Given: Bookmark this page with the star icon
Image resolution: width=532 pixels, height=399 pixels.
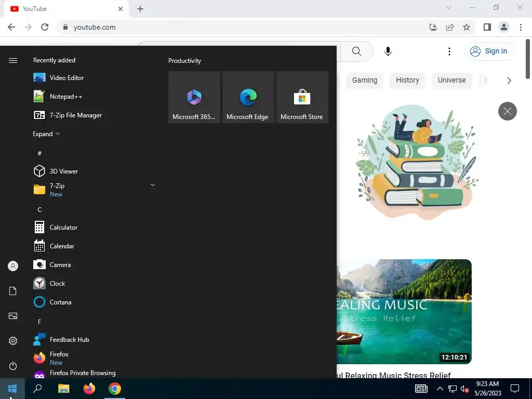Looking at the screenshot, I should pyautogui.click(x=467, y=27).
